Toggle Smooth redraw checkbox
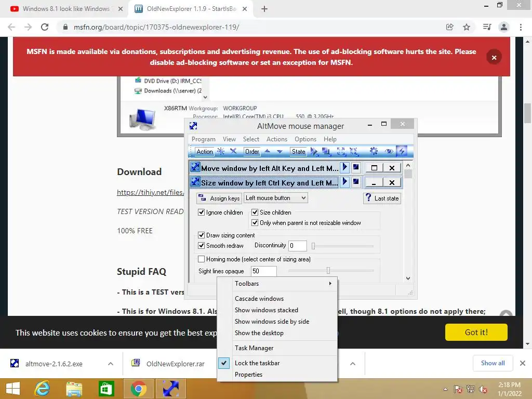Screen dimensions: 532x399 [x=201, y=246]
